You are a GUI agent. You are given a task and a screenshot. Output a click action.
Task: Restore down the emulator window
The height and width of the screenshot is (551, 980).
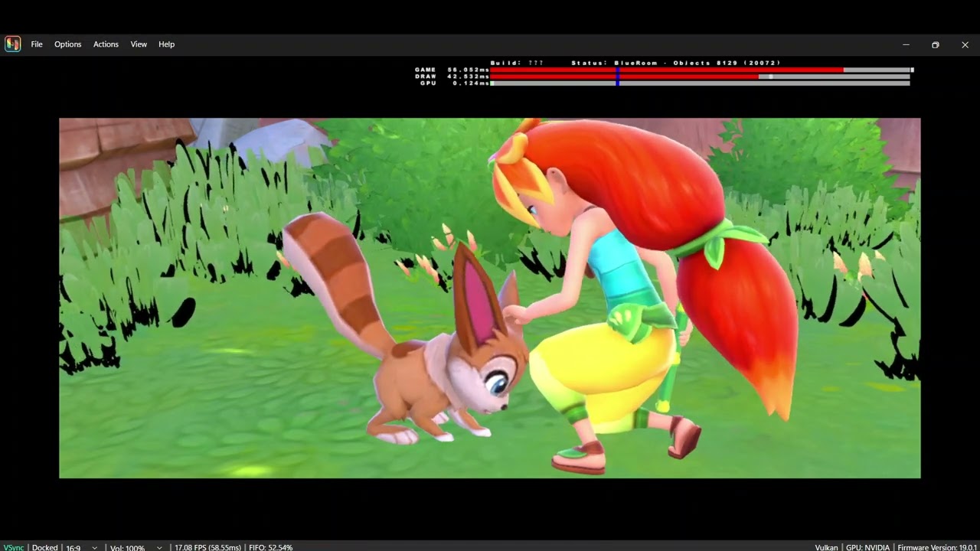pos(935,44)
